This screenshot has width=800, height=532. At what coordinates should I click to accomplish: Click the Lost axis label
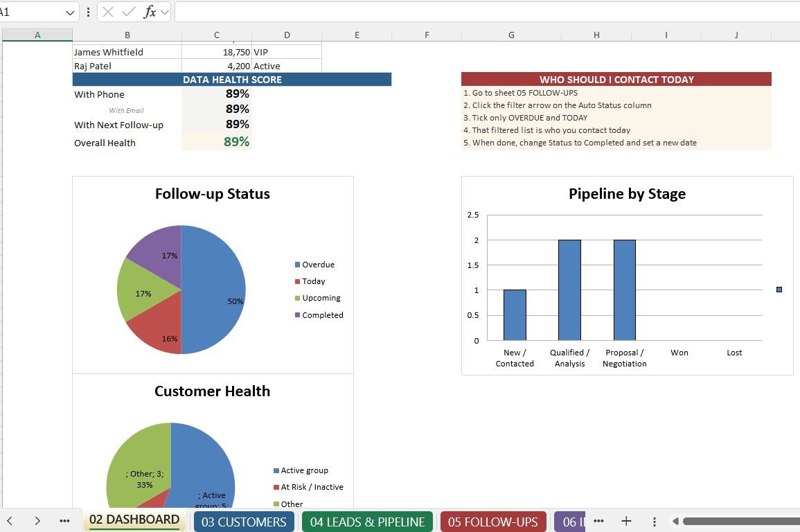pyautogui.click(x=734, y=353)
